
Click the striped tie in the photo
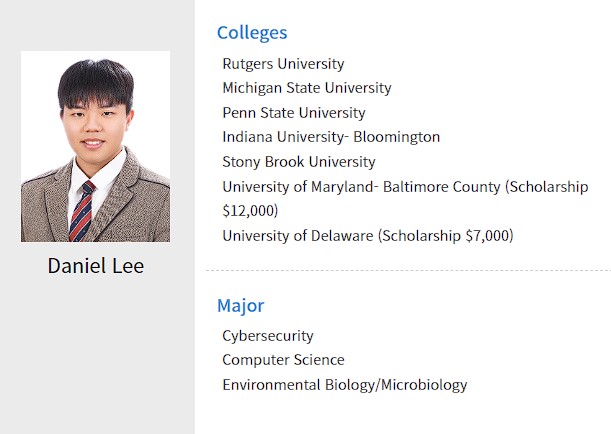pyautogui.click(x=81, y=212)
